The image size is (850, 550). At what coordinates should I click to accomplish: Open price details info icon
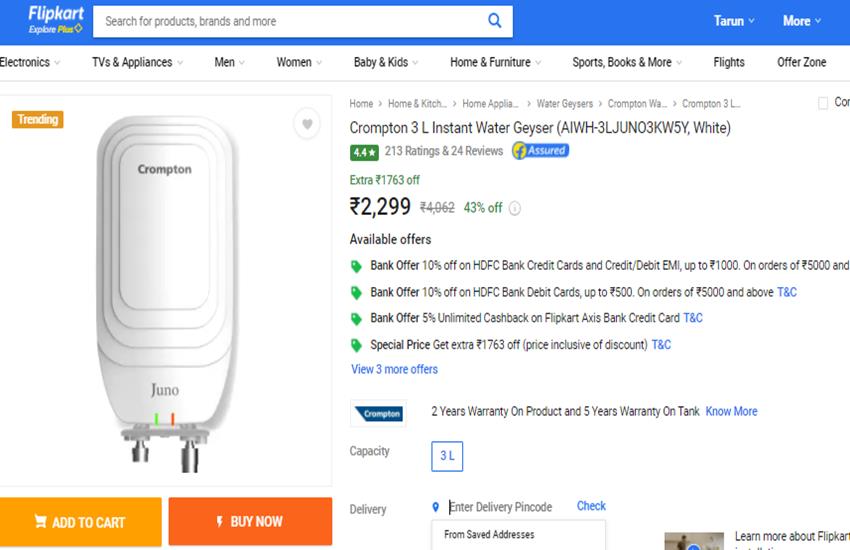coord(515,208)
